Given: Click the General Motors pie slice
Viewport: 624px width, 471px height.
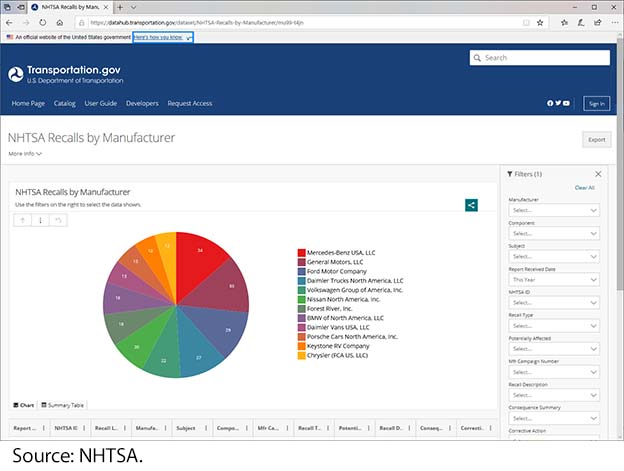Looking at the screenshot, I should 223,286.
